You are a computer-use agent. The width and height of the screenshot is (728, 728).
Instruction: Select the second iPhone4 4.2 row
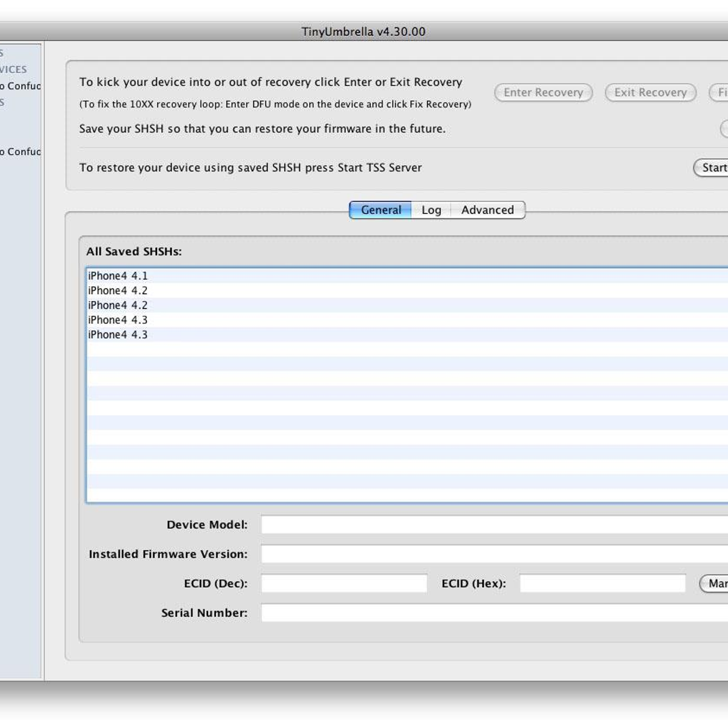coord(407,305)
